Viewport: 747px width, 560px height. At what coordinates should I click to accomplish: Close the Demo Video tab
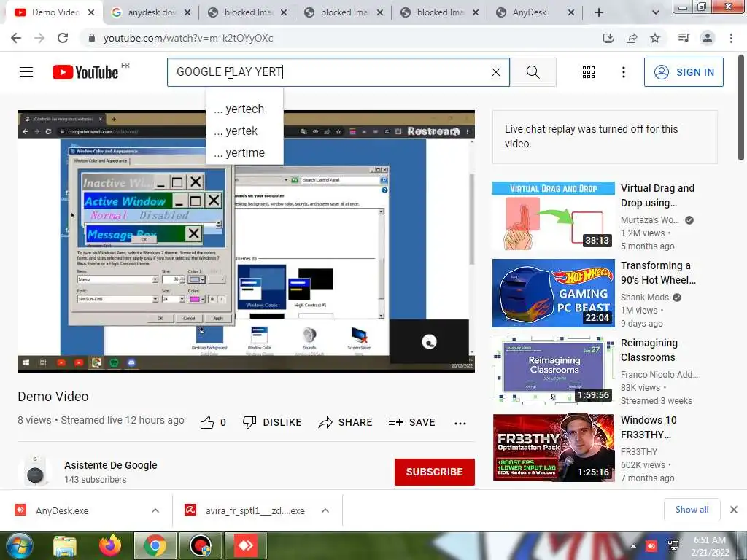pos(91,13)
